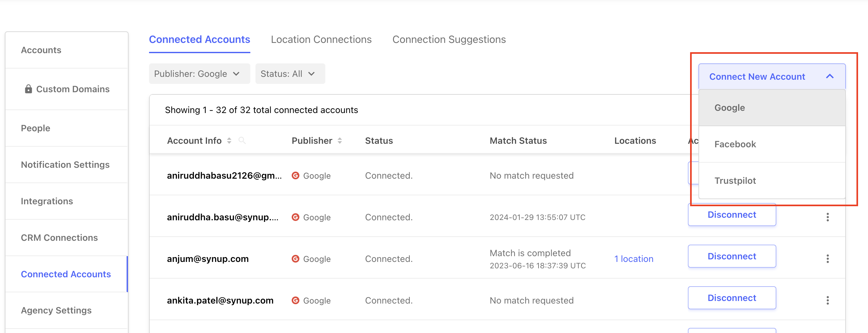This screenshot has height=333, width=868.
Task: Click Google logo in aniruddha.basu@synup row
Action: click(x=295, y=217)
